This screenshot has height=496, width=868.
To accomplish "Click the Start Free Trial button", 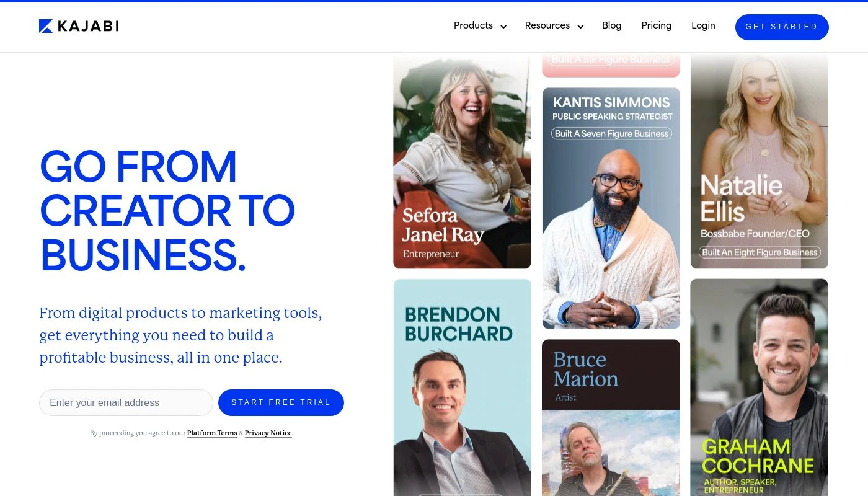I will (x=281, y=402).
